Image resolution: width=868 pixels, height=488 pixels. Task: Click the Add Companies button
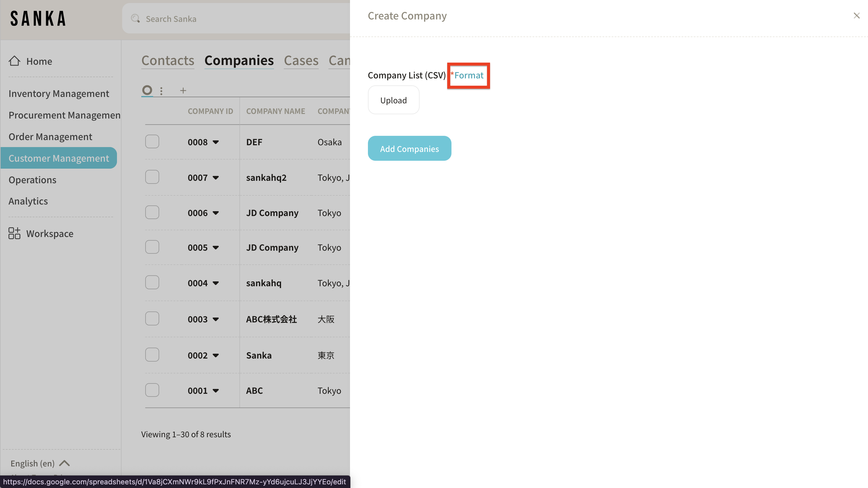coord(409,149)
